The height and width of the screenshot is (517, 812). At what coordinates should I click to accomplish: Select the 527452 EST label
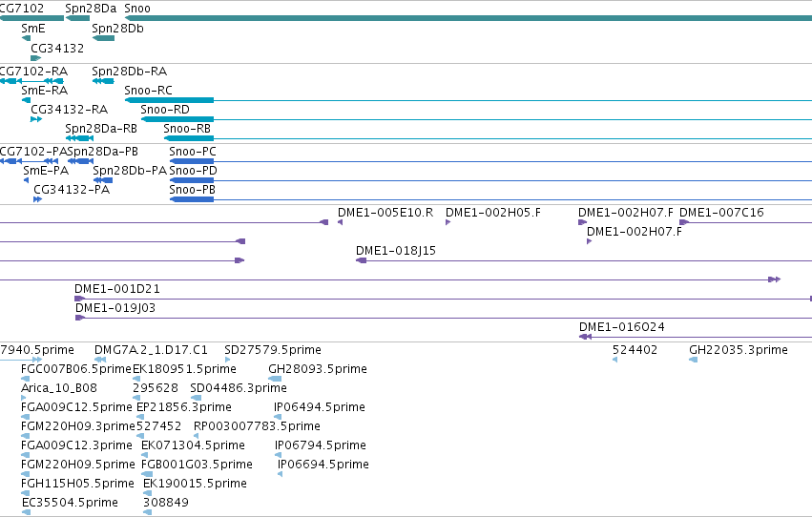159,427
